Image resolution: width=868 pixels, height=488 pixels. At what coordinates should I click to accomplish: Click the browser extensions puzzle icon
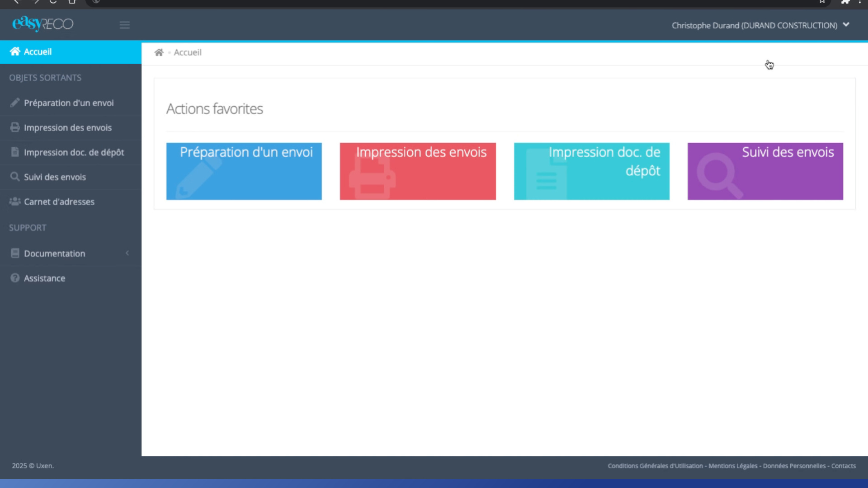point(845,2)
